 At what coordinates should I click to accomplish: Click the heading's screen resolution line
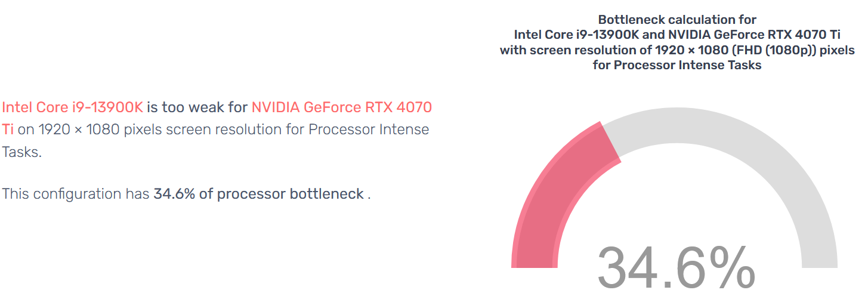[677, 50]
